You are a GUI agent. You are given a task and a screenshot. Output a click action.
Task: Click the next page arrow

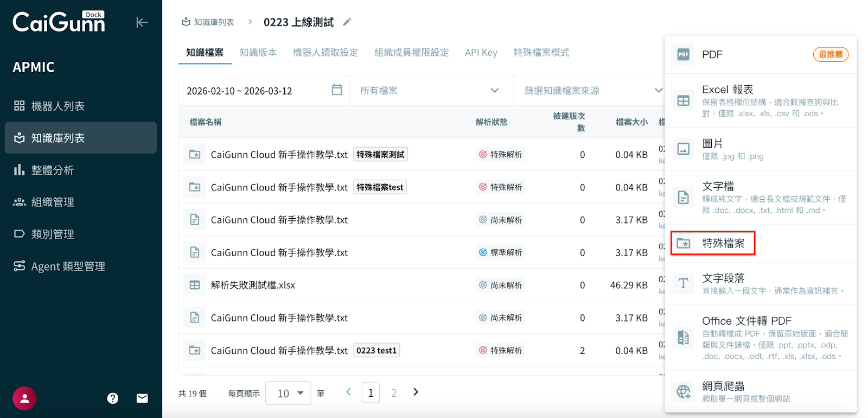(416, 392)
